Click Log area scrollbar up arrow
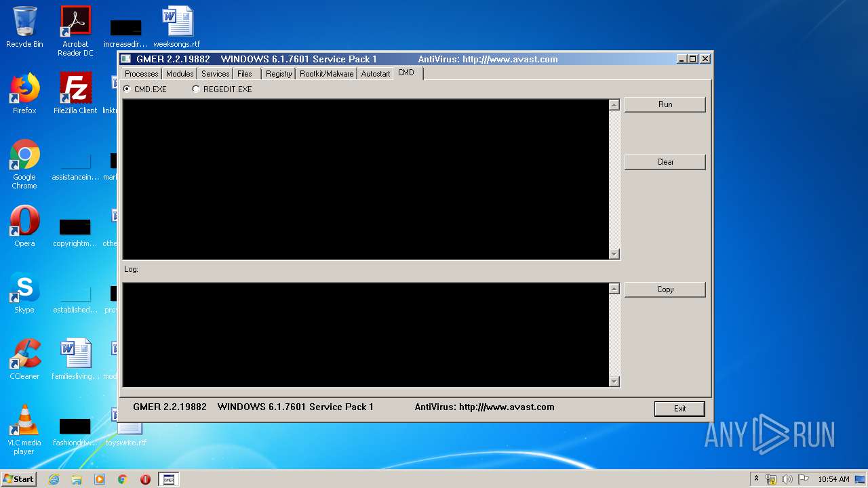The width and height of the screenshot is (868, 488). (614, 289)
